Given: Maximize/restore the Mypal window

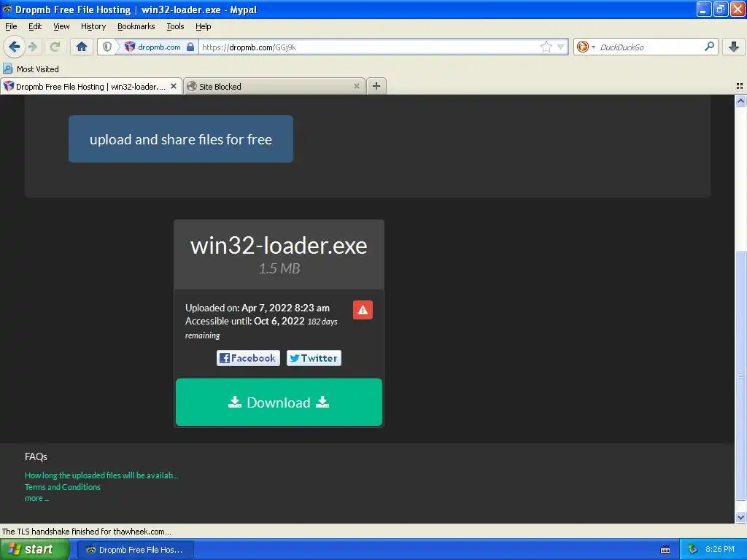Looking at the screenshot, I should click(720, 9).
